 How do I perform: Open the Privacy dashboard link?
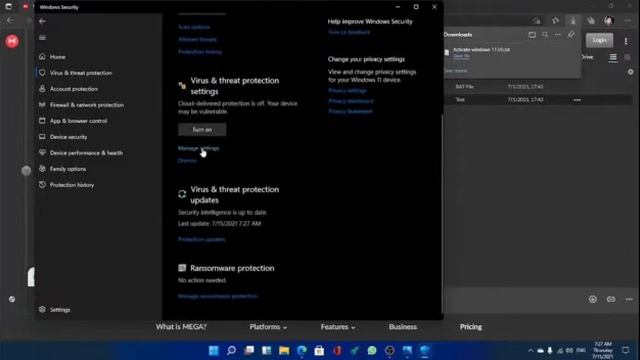(351, 101)
